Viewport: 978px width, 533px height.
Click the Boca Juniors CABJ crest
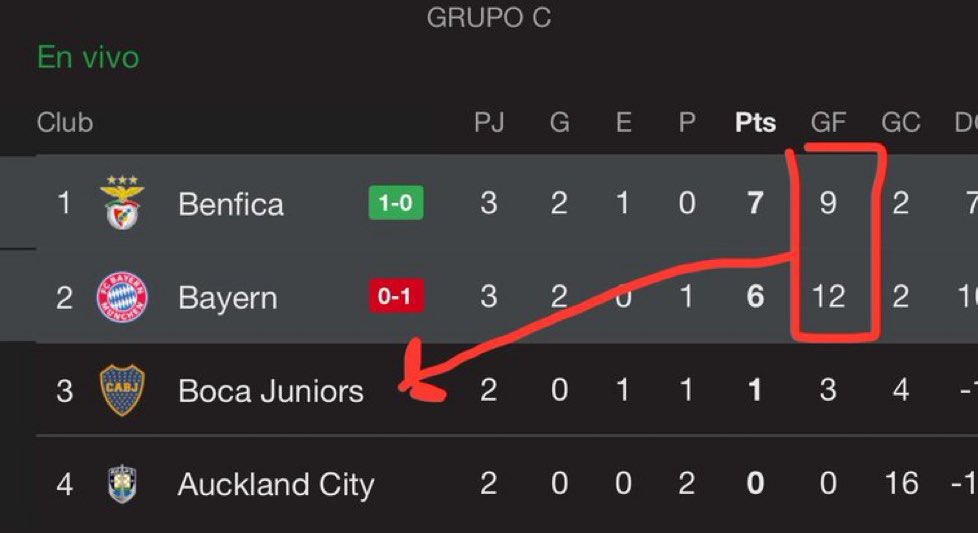pos(122,390)
